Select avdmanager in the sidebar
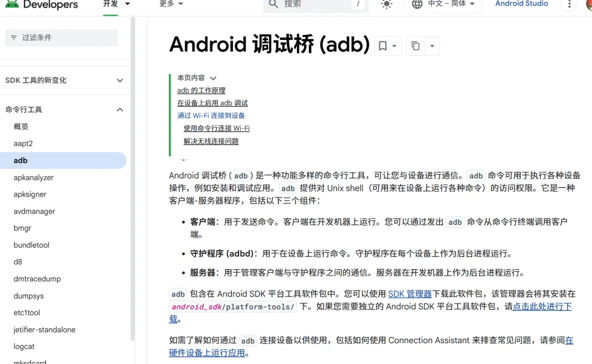 (35, 212)
